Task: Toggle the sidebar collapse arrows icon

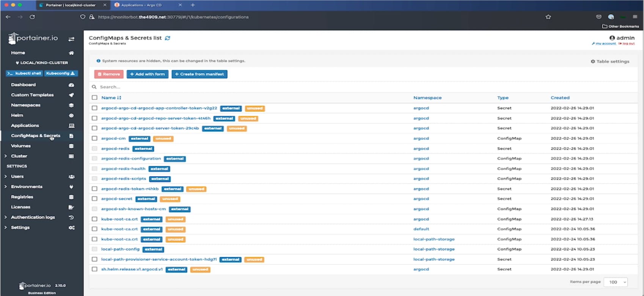Action: tap(71, 39)
